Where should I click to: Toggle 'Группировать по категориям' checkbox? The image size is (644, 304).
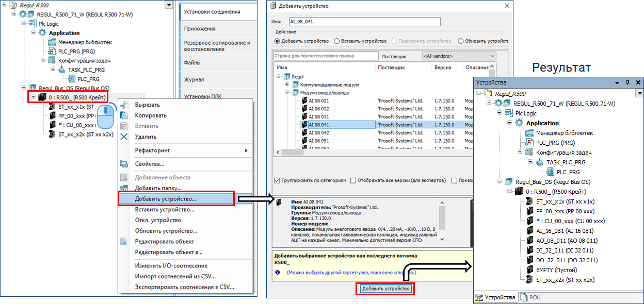point(278,181)
